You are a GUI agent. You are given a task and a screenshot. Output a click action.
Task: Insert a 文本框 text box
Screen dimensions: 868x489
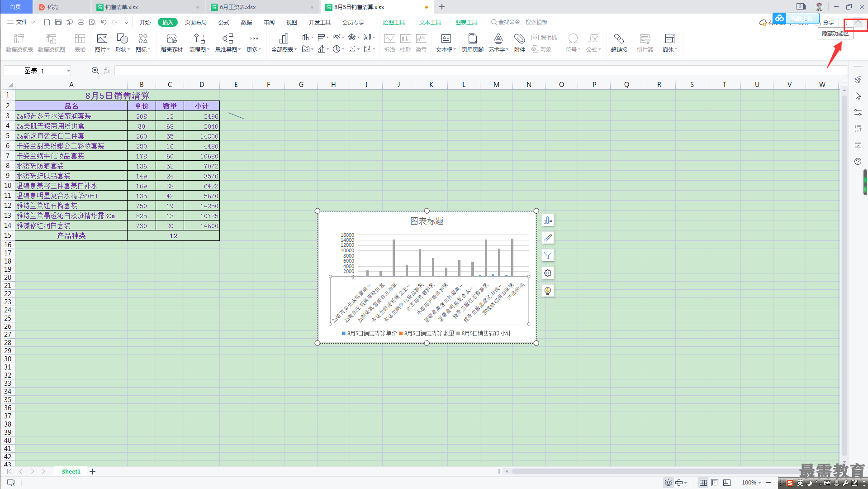click(x=446, y=43)
